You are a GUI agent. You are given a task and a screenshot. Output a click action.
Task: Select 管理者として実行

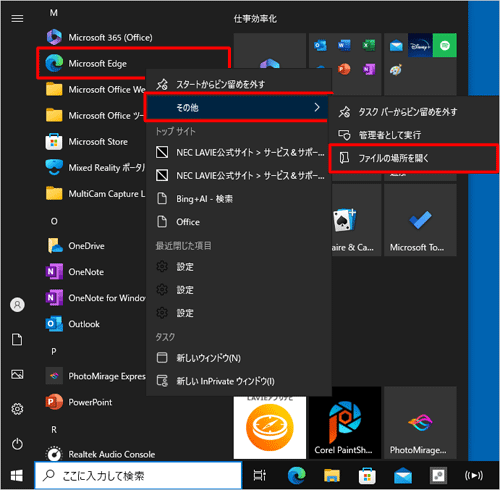pyautogui.click(x=413, y=135)
